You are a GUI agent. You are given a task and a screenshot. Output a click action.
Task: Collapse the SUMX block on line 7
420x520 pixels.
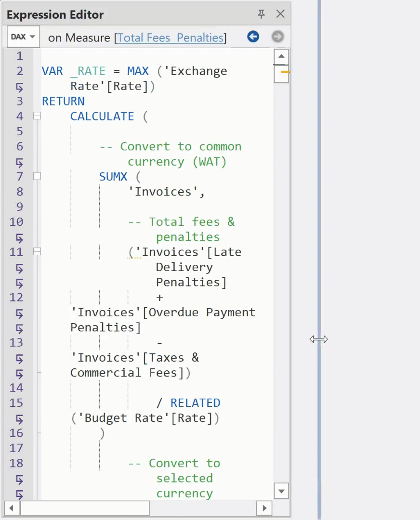37,176
